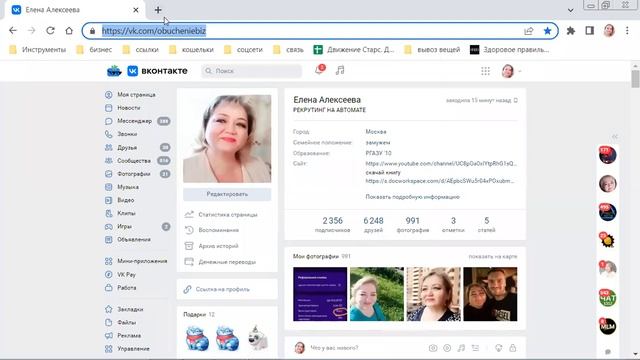Click the ВКонтакте logo
The width and height of the screenshot is (640, 360).
point(158,71)
